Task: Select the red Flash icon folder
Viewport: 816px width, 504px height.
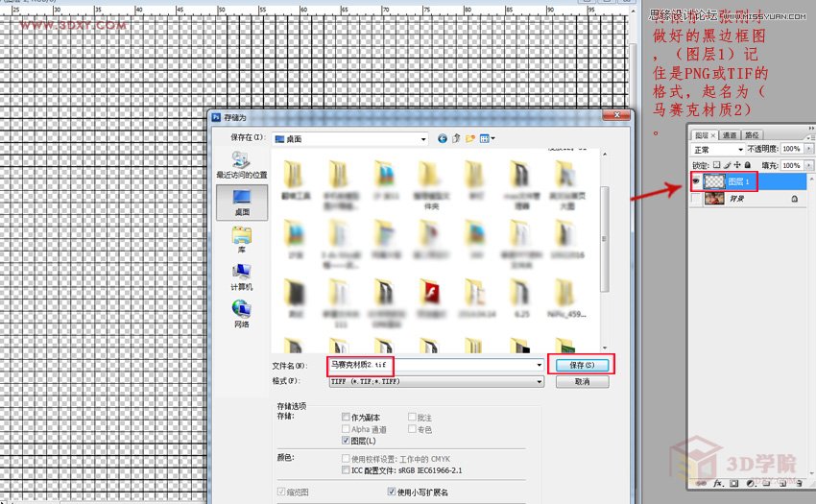Action: coord(429,299)
